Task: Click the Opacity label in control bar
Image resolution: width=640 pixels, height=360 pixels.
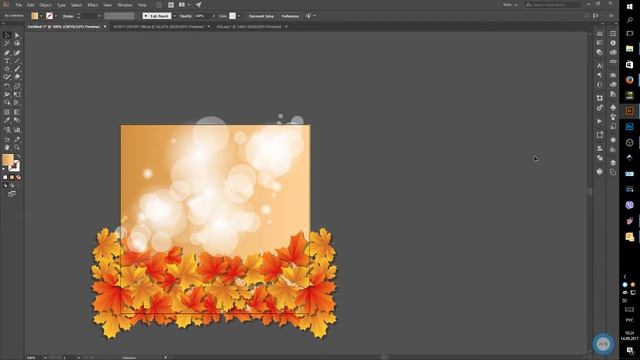Action: click(186, 16)
